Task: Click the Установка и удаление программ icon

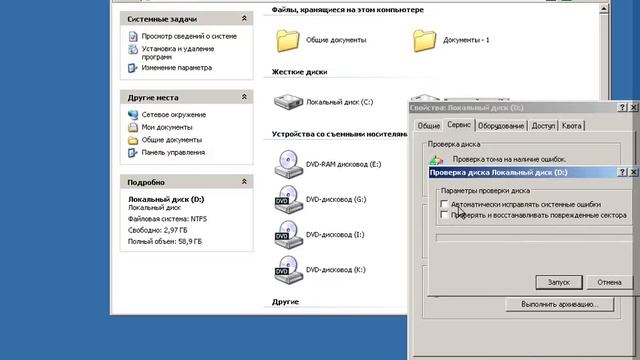Action: coord(133,49)
